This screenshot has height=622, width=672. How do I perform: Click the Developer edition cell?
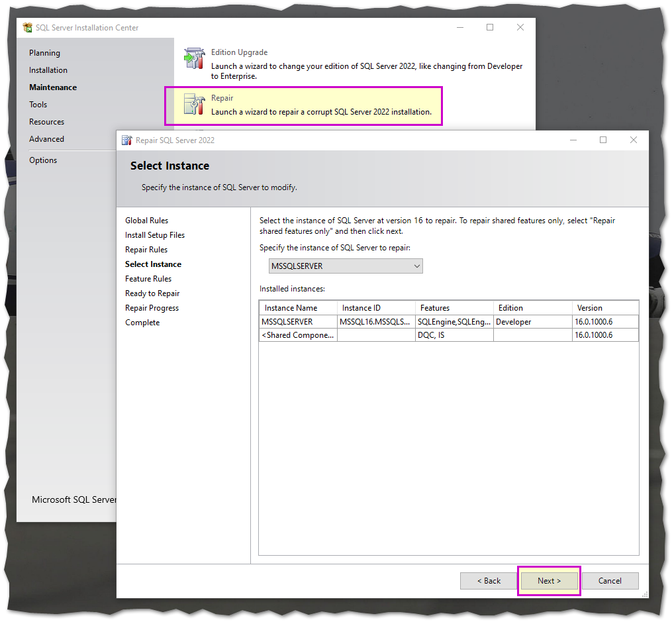533,321
